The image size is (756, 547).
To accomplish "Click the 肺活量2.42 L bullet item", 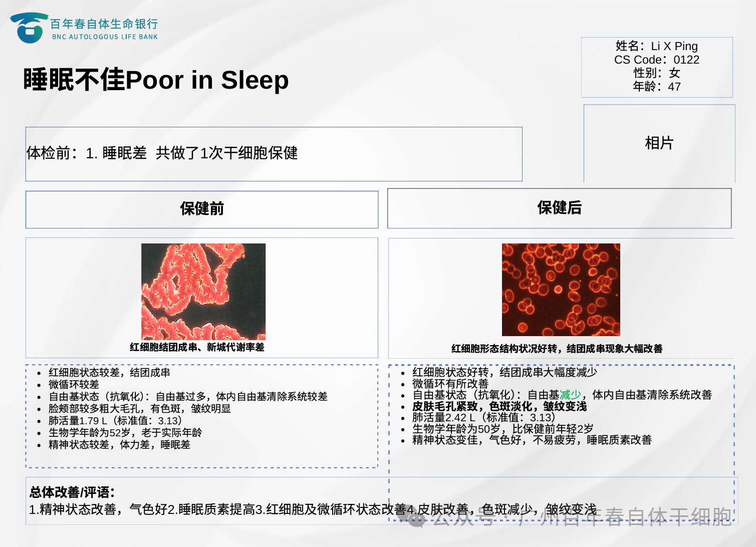I will click(483, 417).
